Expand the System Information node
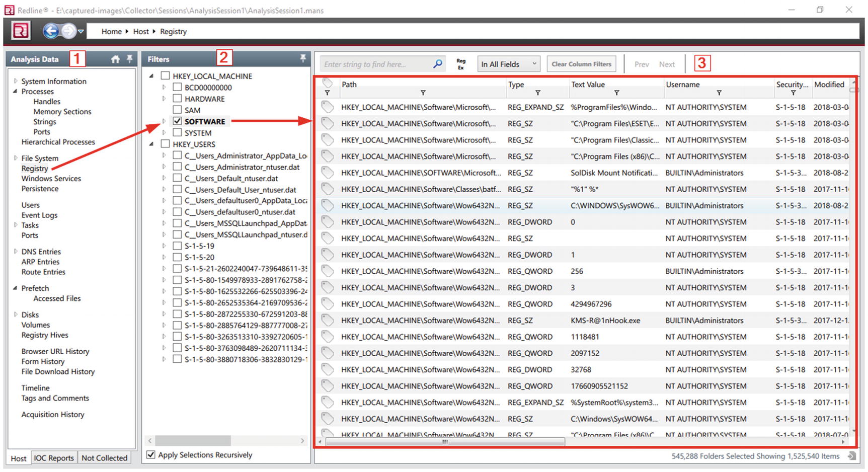This screenshot has width=868, height=472. tap(15, 81)
